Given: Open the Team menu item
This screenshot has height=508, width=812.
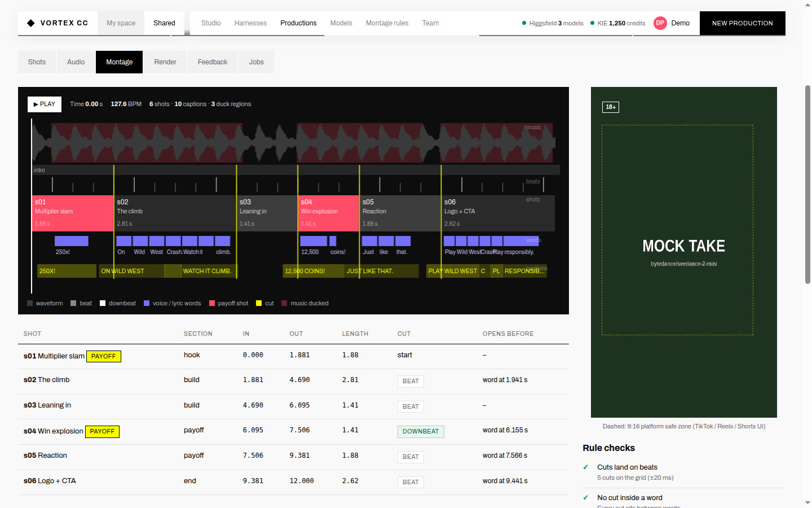Looking at the screenshot, I should (x=430, y=23).
